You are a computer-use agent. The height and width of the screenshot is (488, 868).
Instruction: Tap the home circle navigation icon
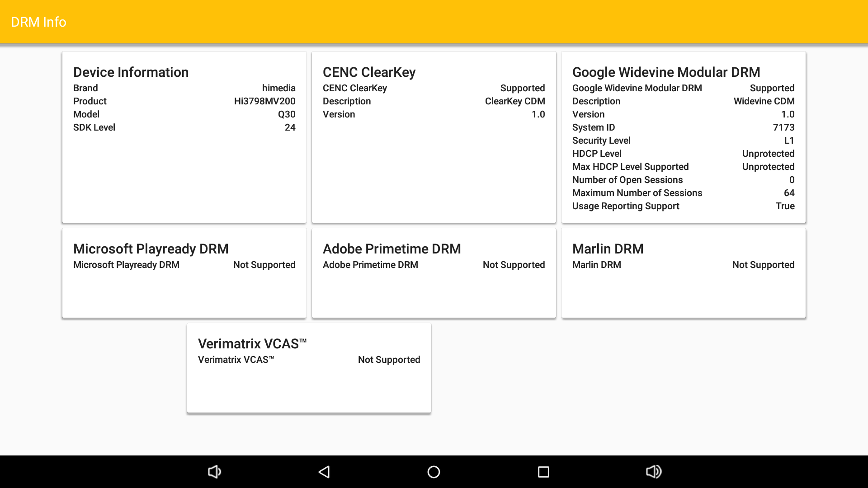pyautogui.click(x=434, y=472)
